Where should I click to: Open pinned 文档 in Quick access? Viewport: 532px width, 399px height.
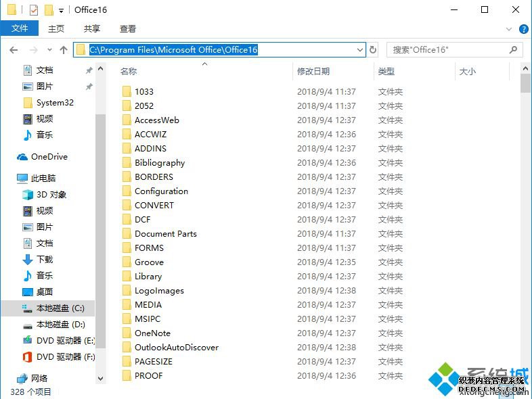45,70
